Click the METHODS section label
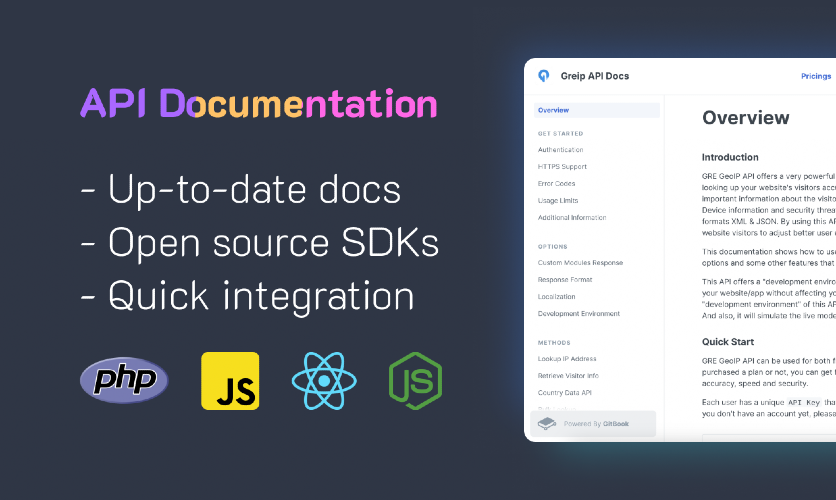 pos(554,343)
